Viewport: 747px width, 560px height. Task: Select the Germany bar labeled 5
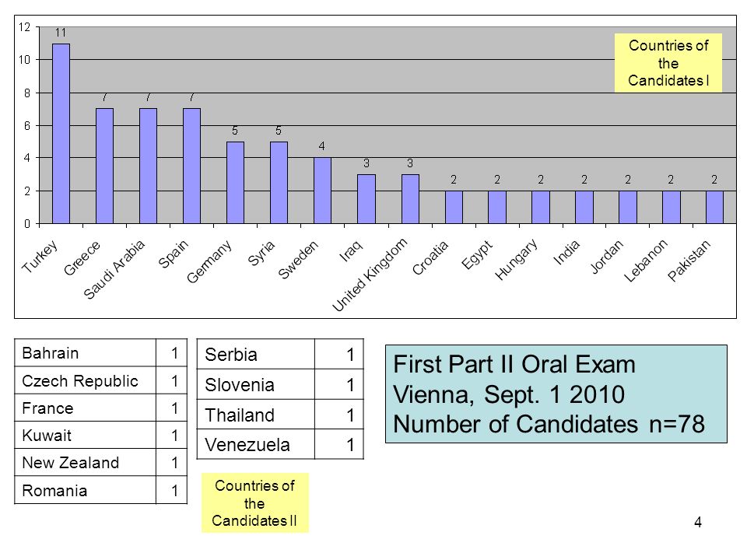coord(235,182)
